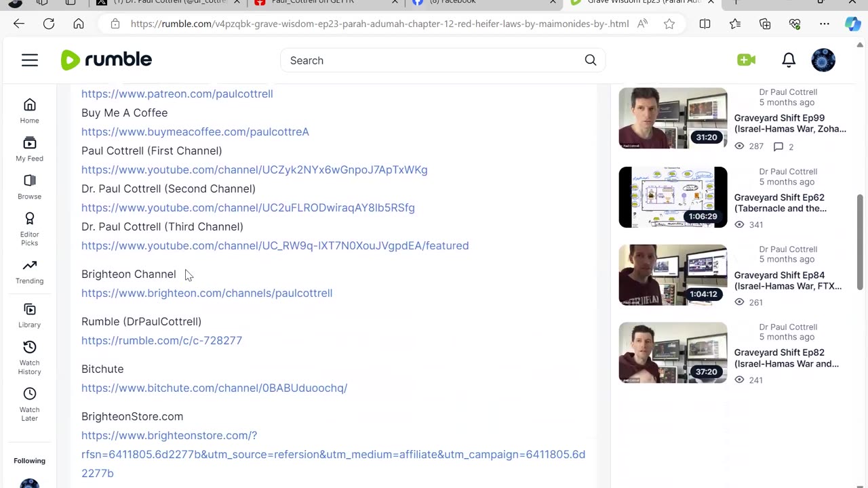This screenshot has height=488, width=868.
Task: Click the 'Bitchute' label text
Action: click(102, 369)
